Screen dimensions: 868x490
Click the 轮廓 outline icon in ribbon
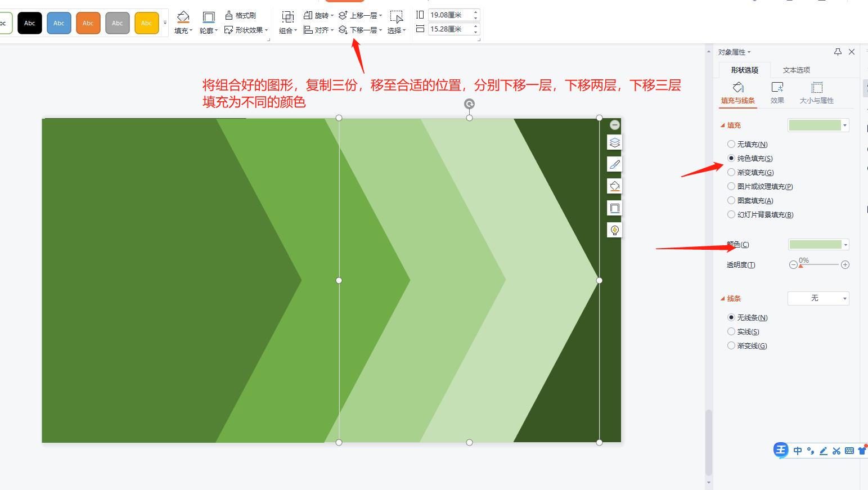click(208, 17)
